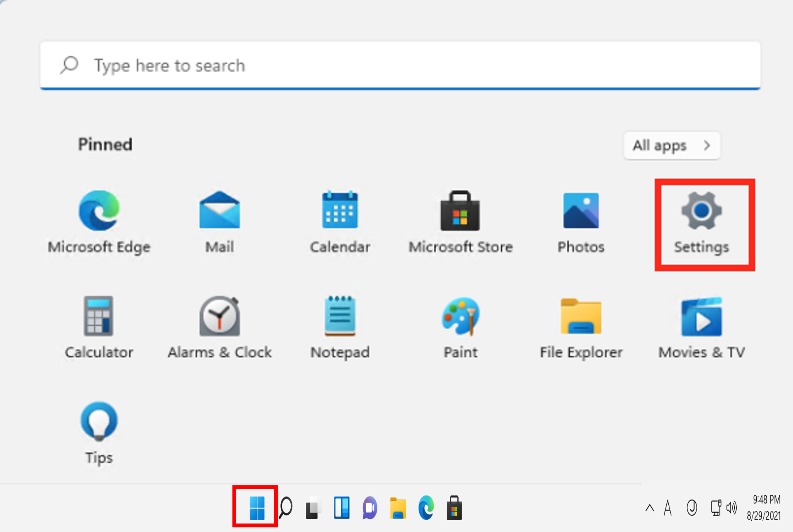793x532 pixels.
Task: Open taskbar Search magnifier icon
Action: [x=286, y=508]
